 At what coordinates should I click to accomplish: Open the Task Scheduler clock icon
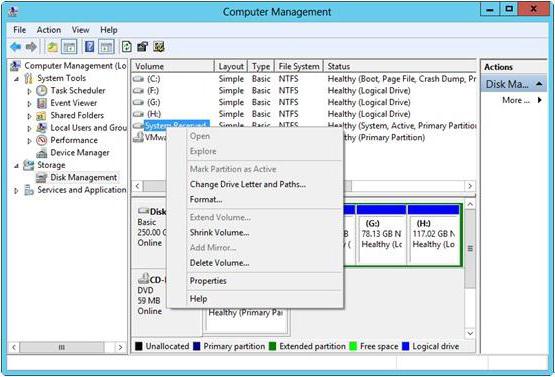tap(41, 91)
